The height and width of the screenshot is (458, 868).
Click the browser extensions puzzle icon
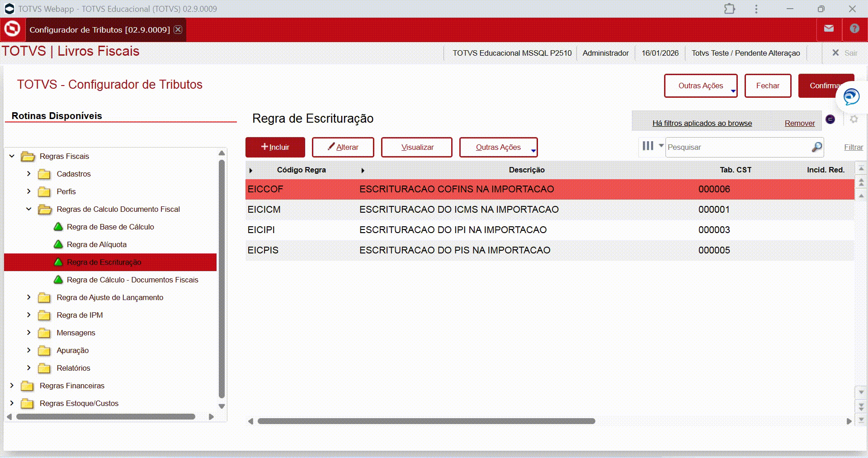point(730,9)
